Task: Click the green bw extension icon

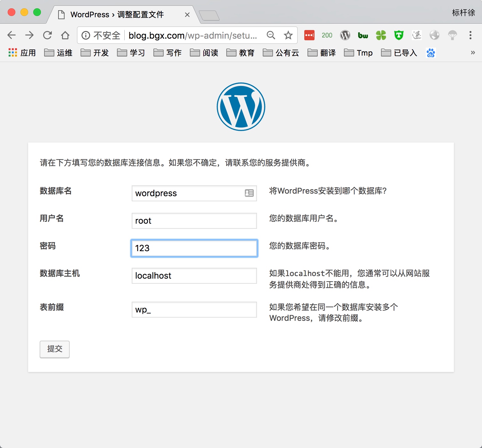Action: (x=363, y=35)
